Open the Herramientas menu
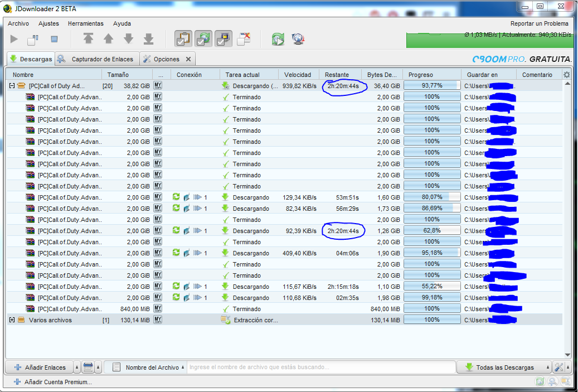 pyautogui.click(x=85, y=23)
